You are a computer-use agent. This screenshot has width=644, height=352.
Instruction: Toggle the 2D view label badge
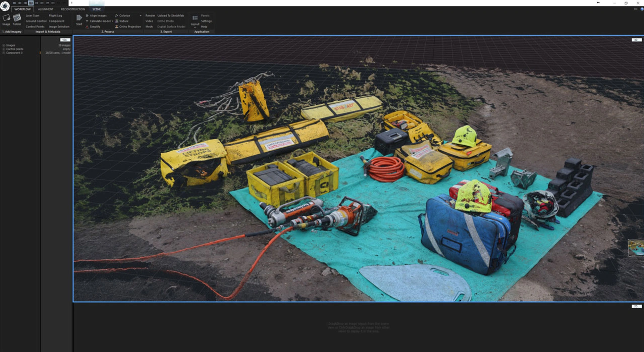click(636, 306)
